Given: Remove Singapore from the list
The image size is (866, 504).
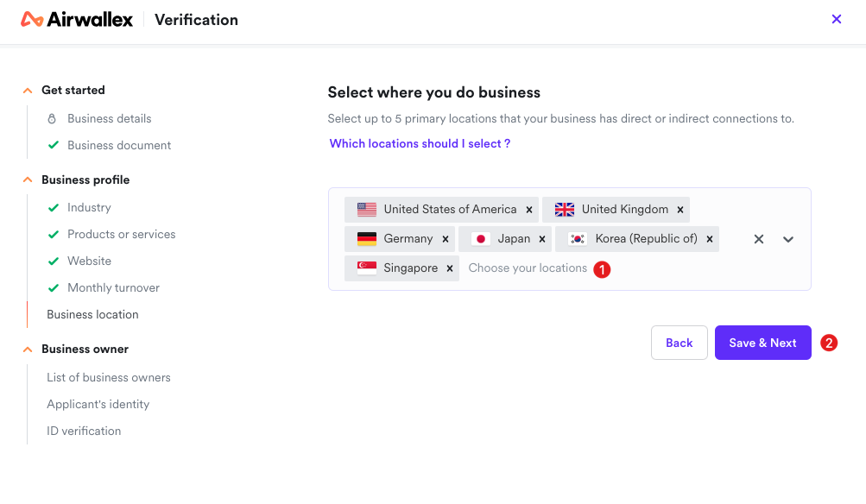Looking at the screenshot, I should [x=450, y=268].
